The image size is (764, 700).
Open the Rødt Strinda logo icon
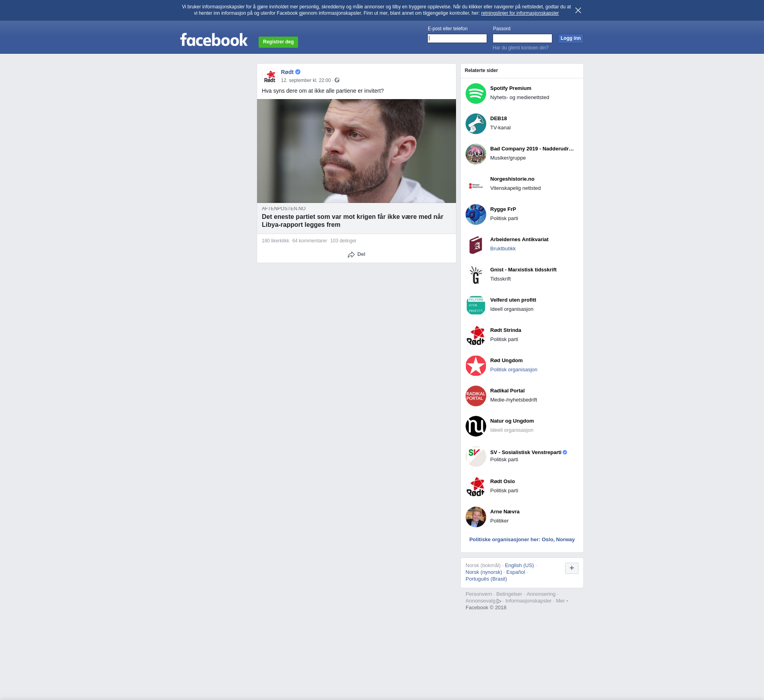(476, 335)
